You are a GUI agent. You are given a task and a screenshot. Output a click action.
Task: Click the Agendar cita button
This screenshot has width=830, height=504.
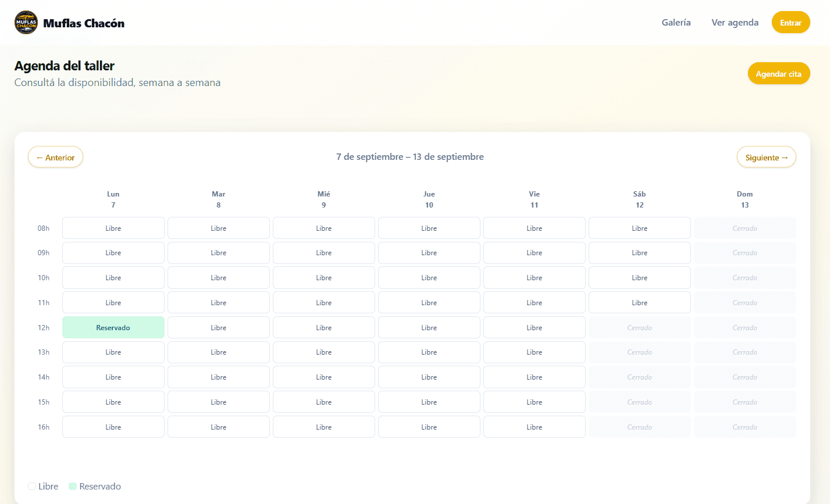click(x=778, y=74)
